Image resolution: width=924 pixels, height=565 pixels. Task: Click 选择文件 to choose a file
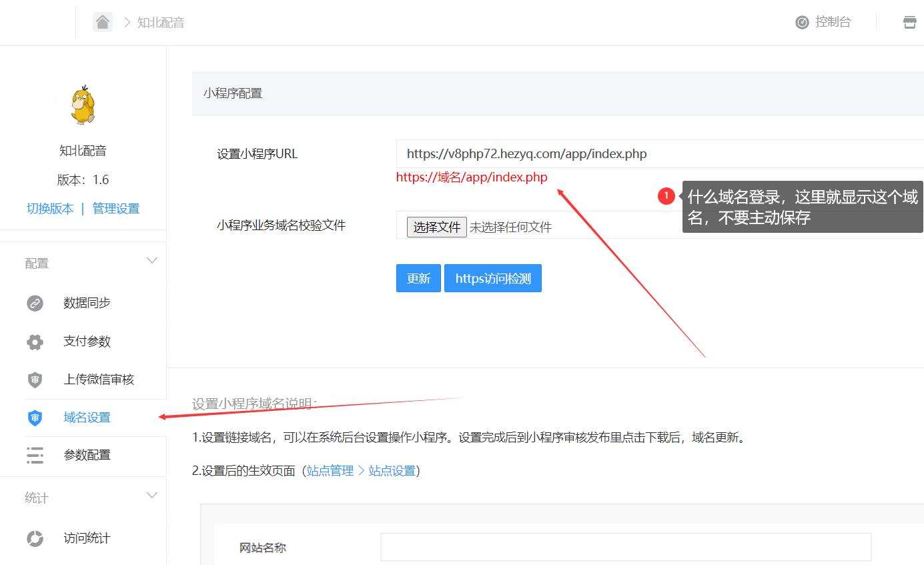click(x=436, y=227)
